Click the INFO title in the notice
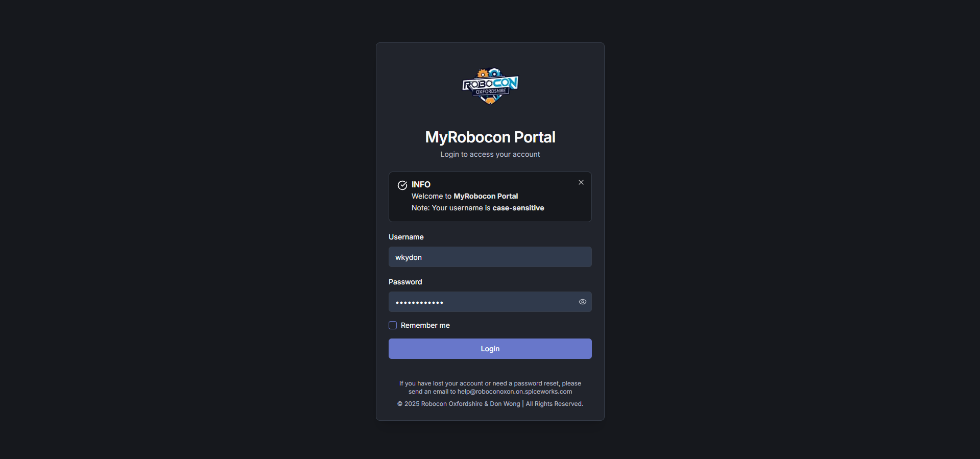Screen dimensions: 980x459 pyautogui.click(x=421, y=184)
